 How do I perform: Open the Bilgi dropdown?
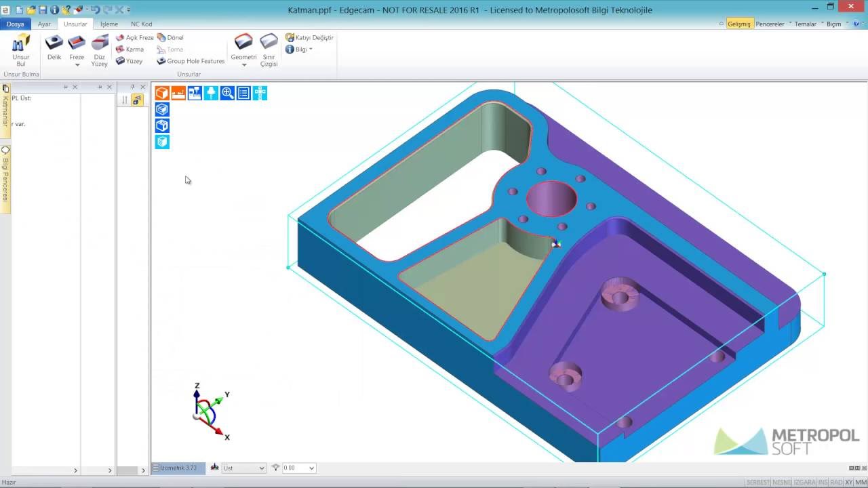(299, 49)
